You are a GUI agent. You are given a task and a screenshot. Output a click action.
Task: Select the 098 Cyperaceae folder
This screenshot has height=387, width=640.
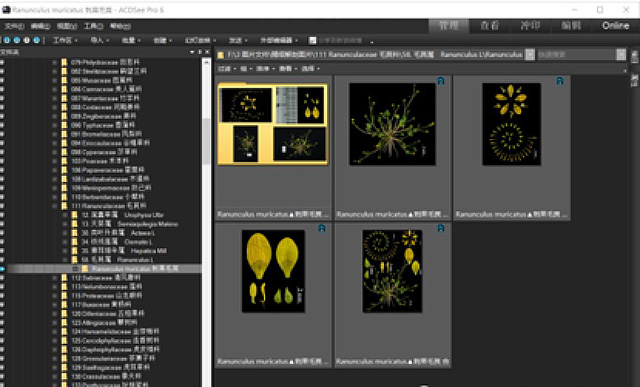(104, 152)
